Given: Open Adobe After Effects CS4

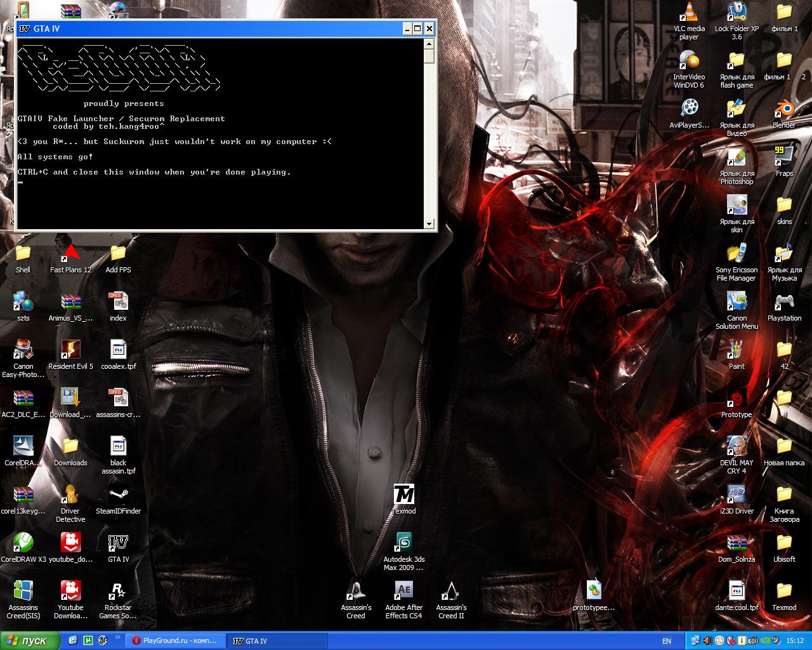Looking at the screenshot, I should point(403,599).
